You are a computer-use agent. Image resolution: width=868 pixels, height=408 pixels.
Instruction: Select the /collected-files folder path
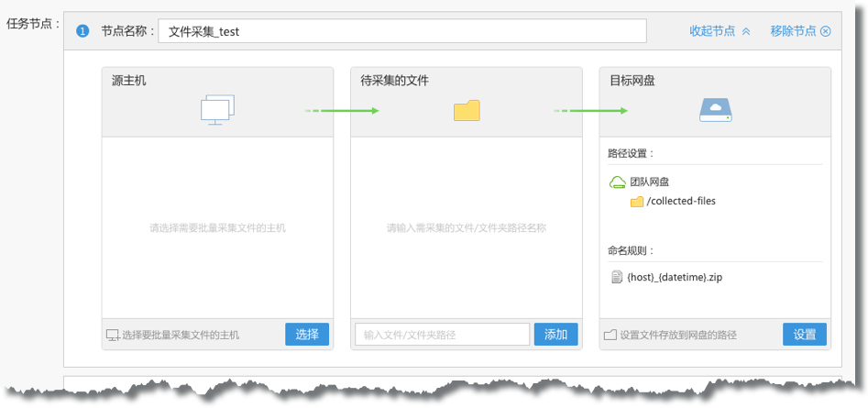681,202
